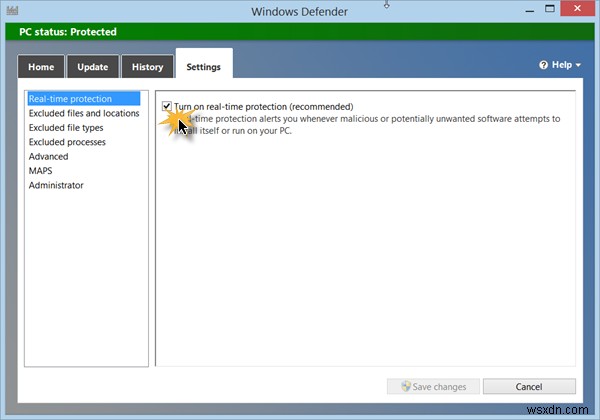The height and width of the screenshot is (420, 600).
Task: Uncheck Turn on real-time protection checkbox
Action: point(166,106)
